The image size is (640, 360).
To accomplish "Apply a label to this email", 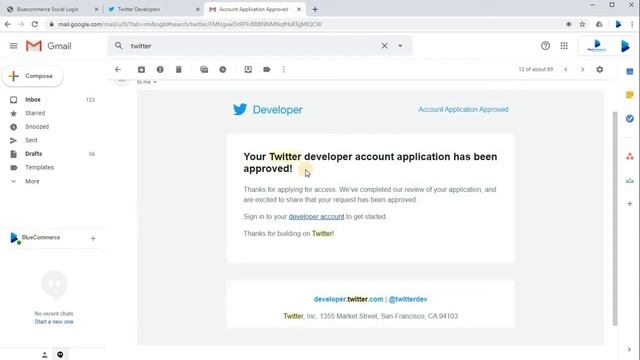I will (x=267, y=69).
